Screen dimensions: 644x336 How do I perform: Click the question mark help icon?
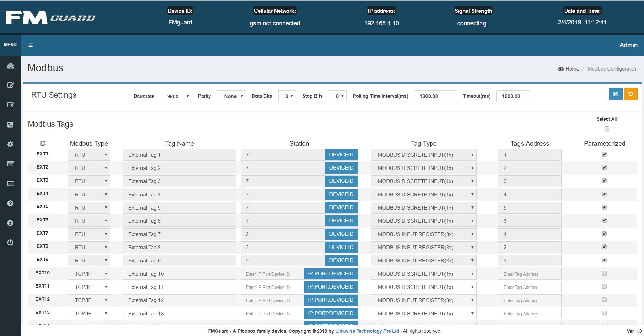(11, 203)
